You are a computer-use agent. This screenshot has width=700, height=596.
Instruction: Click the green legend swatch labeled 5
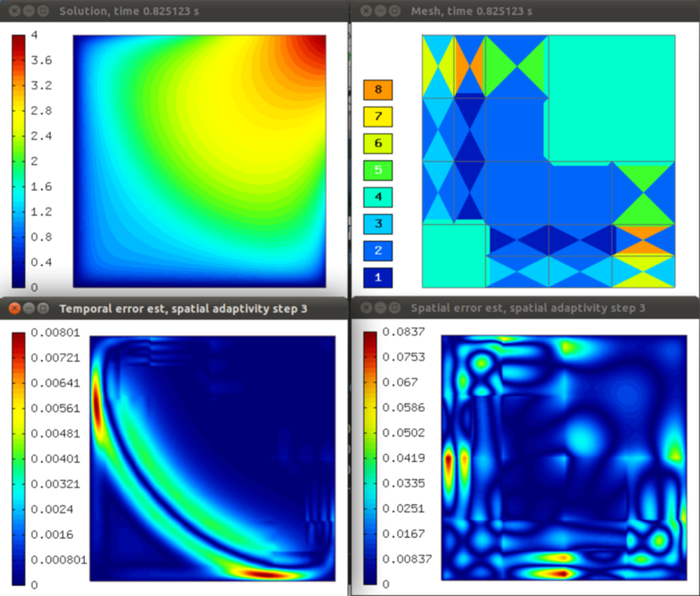coord(378,170)
